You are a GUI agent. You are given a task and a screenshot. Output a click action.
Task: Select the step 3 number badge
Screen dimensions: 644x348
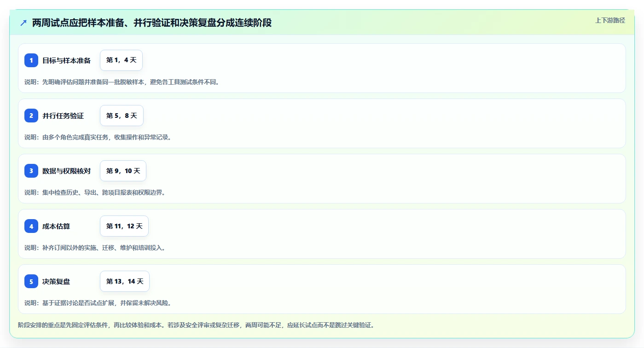point(31,171)
